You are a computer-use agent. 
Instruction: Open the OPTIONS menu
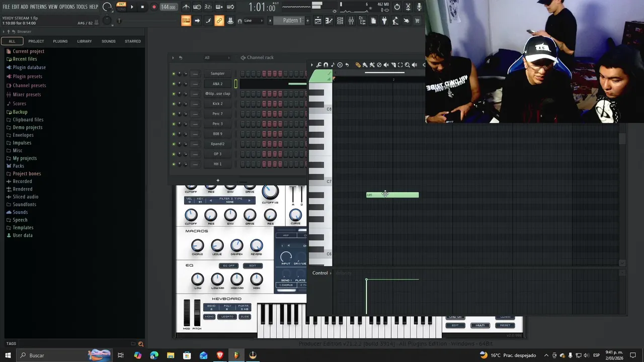pos(67,7)
